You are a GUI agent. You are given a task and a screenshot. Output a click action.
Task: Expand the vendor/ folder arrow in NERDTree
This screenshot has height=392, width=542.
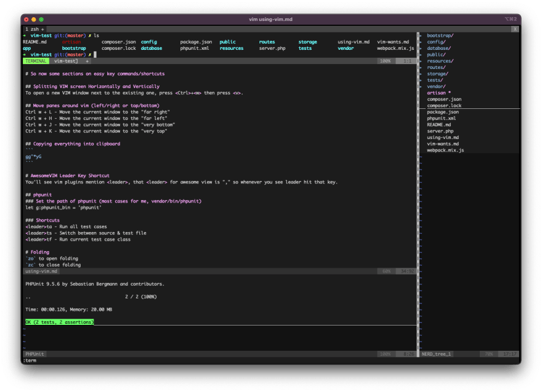coord(421,87)
